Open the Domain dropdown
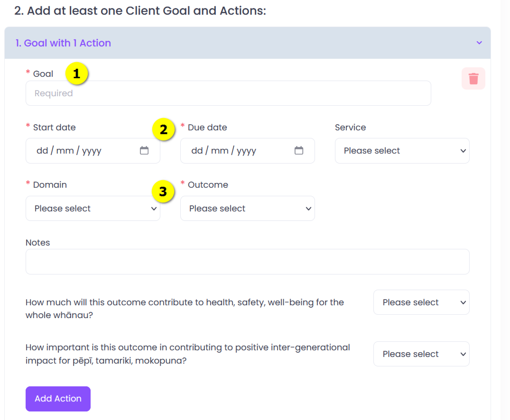510x420 pixels. tap(93, 208)
